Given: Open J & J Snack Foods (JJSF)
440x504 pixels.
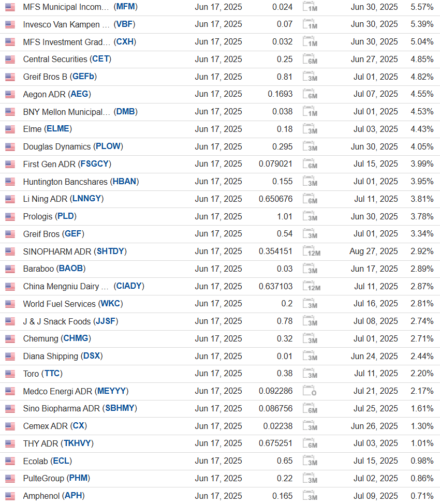Looking at the screenshot, I should pos(70,321).
